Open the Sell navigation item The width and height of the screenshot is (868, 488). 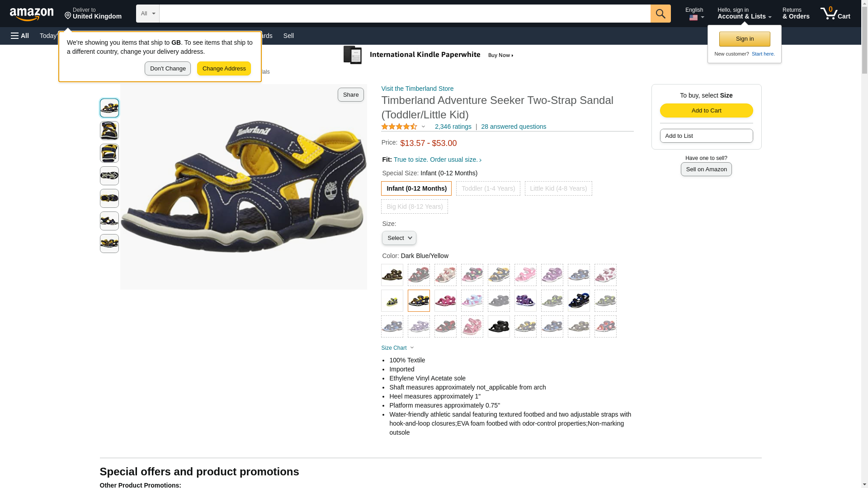[288, 36]
